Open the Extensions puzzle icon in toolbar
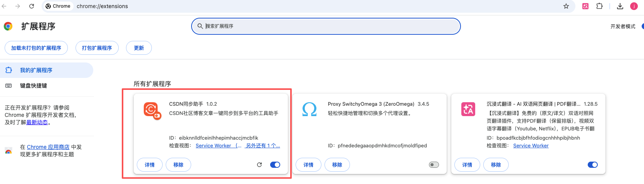Image resolution: width=644 pixels, height=184 pixels. tap(599, 6)
